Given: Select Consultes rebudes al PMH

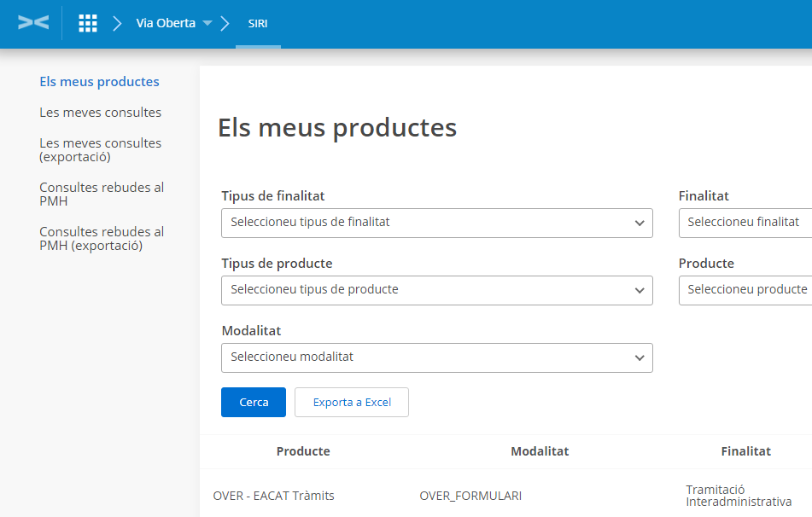Looking at the screenshot, I should coord(102,195).
